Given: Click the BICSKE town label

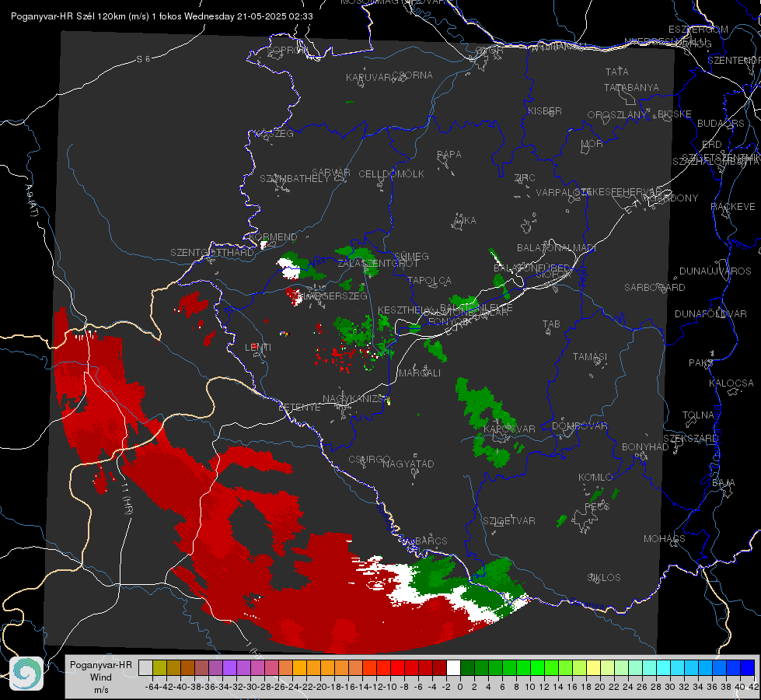Looking at the screenshot, I should [x=675, y=114].
